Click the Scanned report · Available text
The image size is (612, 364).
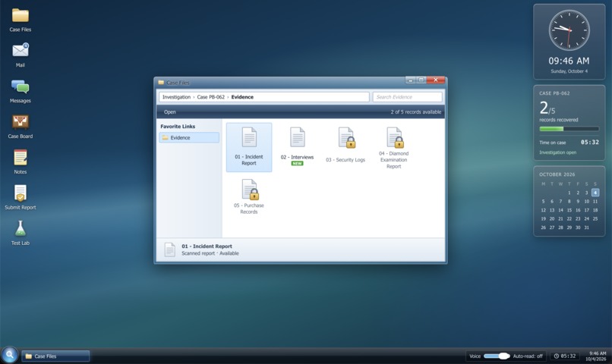pyautogui.click(x=210, y=253)
